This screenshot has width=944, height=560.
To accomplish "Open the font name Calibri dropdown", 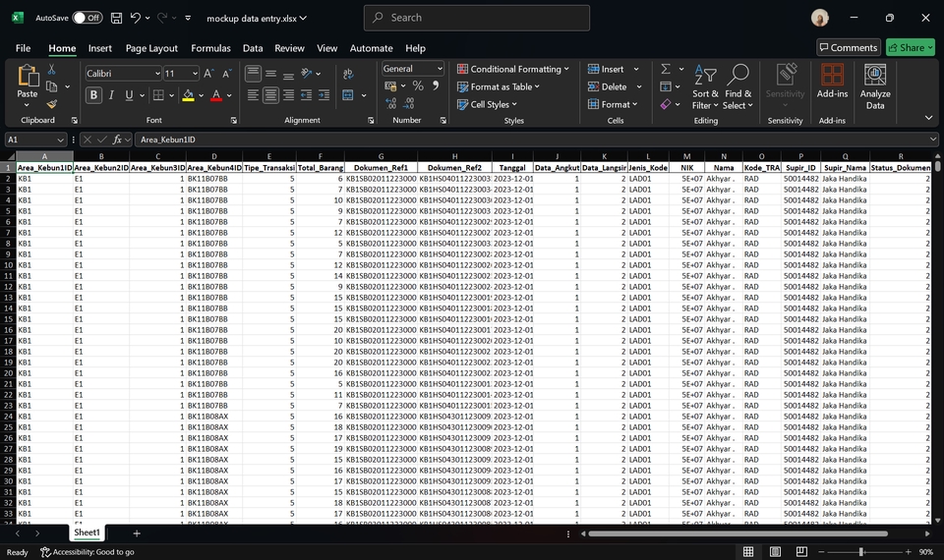I will (x=157, y=74).
